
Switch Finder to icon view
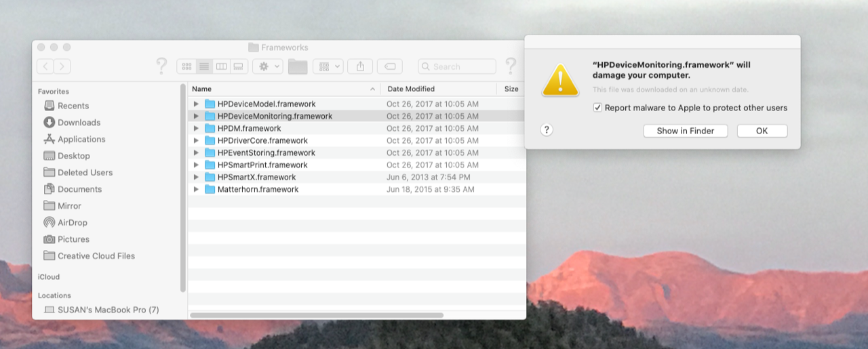tap(186, 66)
